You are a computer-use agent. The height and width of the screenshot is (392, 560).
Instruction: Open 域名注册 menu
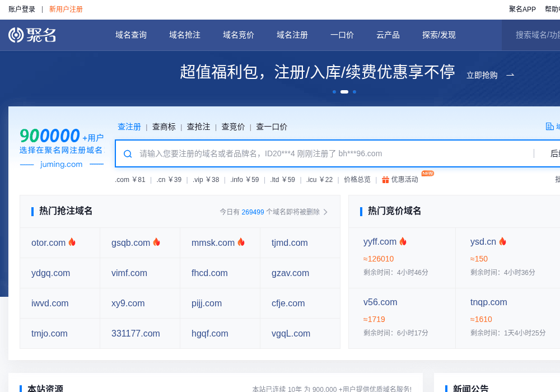tap(292, 35)
